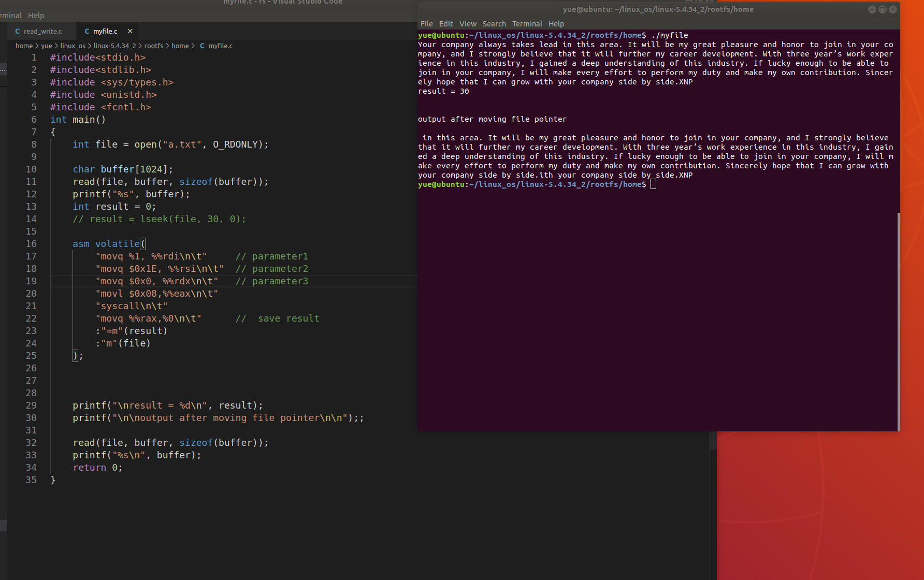Click the C icon in the breadcrumb path

pyautogui.click(x=203, y=46)
